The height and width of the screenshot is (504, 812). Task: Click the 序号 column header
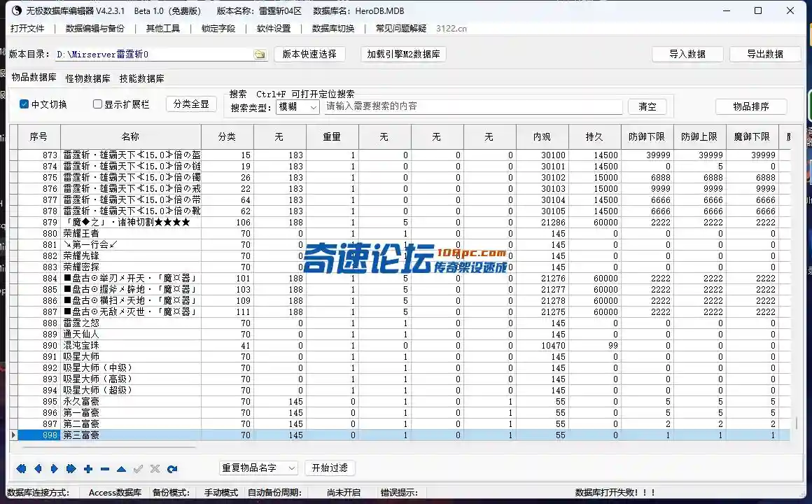click(38, 136)
